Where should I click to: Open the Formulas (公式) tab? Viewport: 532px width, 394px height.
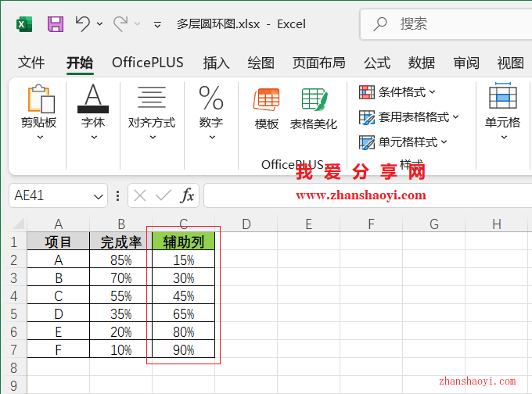pos(376,63)
